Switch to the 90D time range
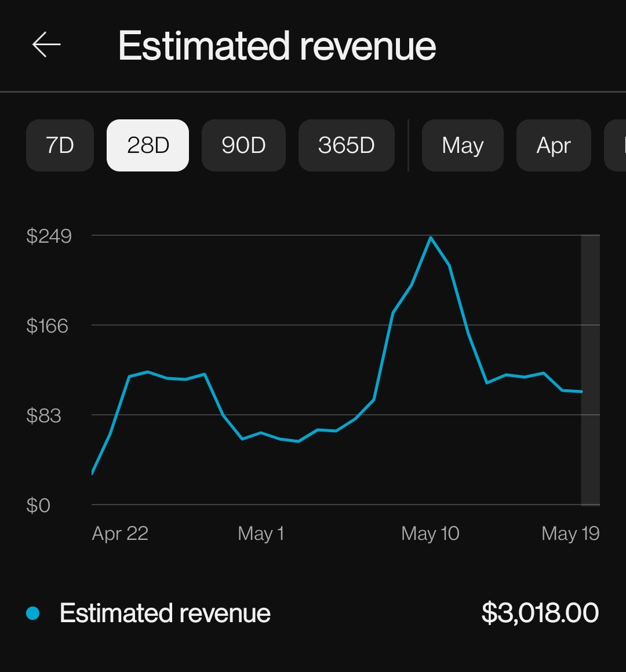This screenshot has height=672, width=626. click(x=243, y=145)
